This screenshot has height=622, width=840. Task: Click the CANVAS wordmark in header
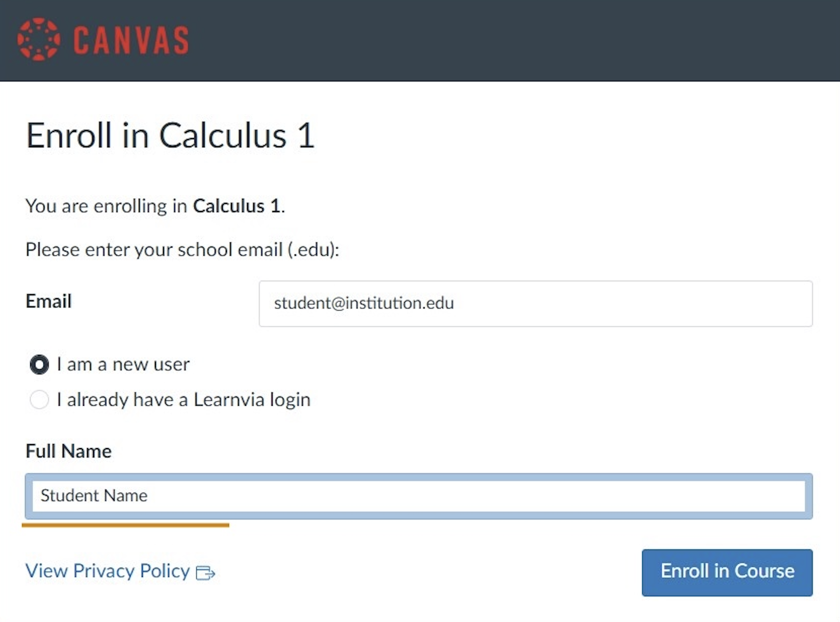tap(131, 40)
